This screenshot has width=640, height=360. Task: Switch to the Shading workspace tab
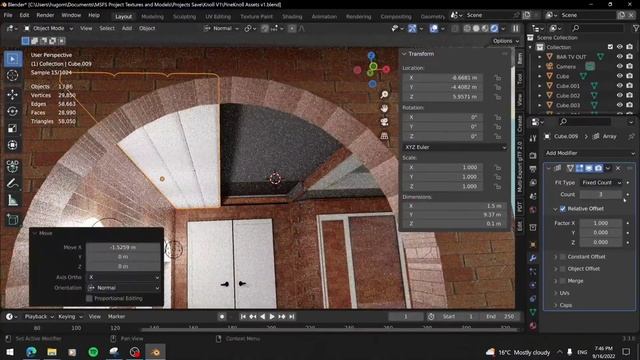(x=292, y=17)
